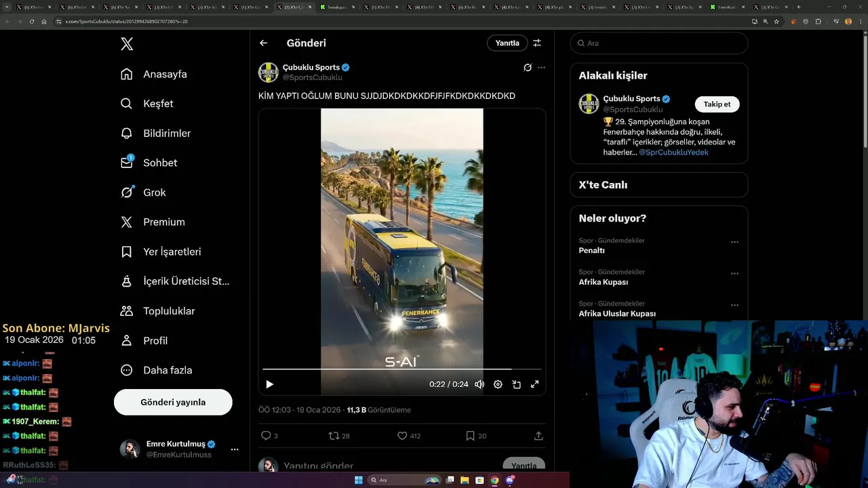Bookmark page with the star icon
This screenshot has width=868, height=488.
tap(776, 21)
